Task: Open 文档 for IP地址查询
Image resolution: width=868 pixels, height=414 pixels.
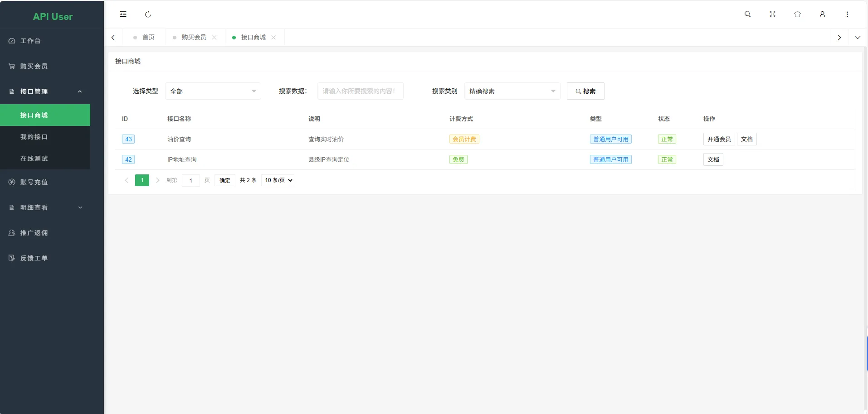Action: (713, 159)
